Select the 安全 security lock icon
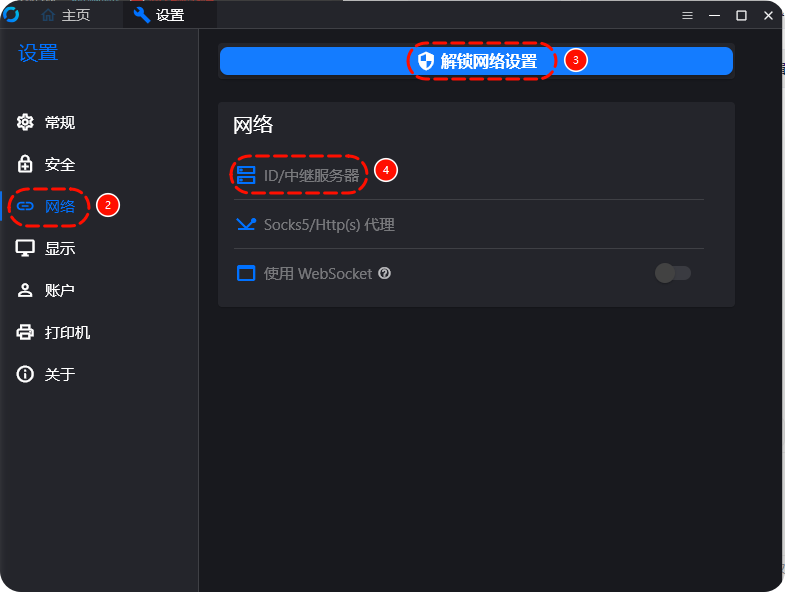 [x=25, y=164]
